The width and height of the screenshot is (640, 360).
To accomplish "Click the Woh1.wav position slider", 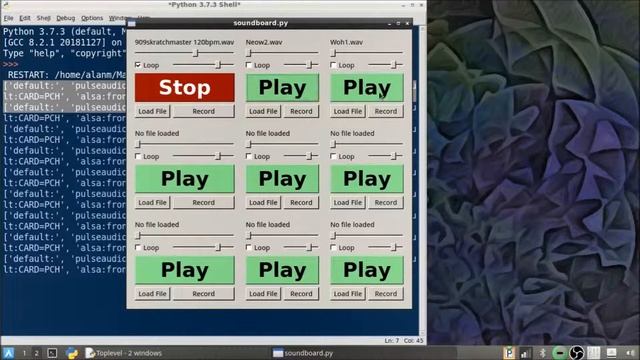I will click(367, 53).
